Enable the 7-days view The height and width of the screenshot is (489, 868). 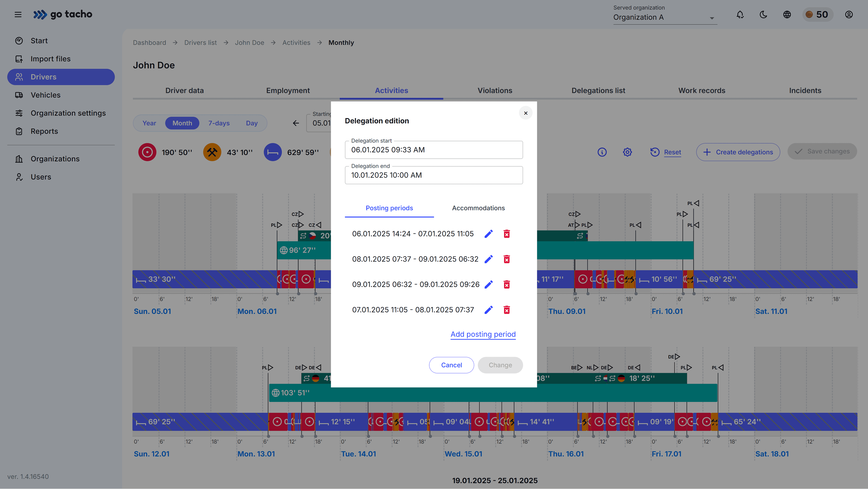click(219, 123)
